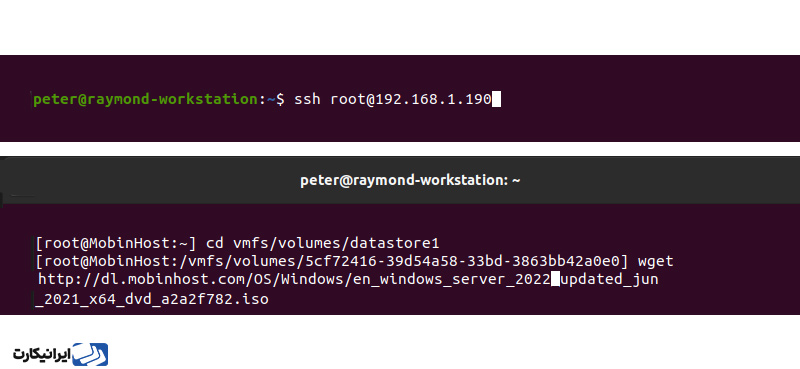The image size is (800, 369).
Task: Click the root@192.168.1.190 address text
Action: coord(411,99)
